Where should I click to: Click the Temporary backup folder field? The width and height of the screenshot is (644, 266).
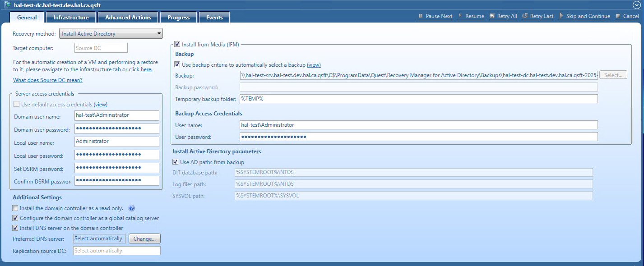point(419,99)
